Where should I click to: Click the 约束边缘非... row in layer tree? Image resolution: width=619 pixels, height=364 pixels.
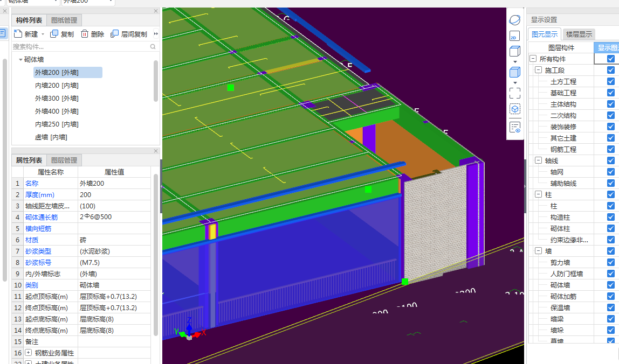coord(569,240)
